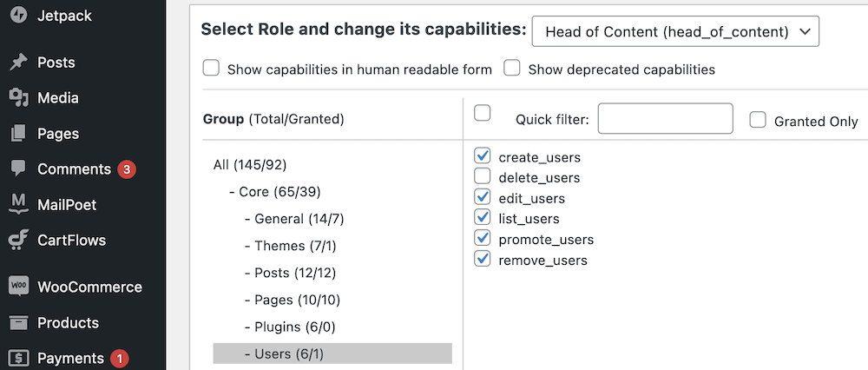This screenshot has height=370, width=868.
Task: Enable the delete_users capability checkbox
Action: (x=483, y=176)
